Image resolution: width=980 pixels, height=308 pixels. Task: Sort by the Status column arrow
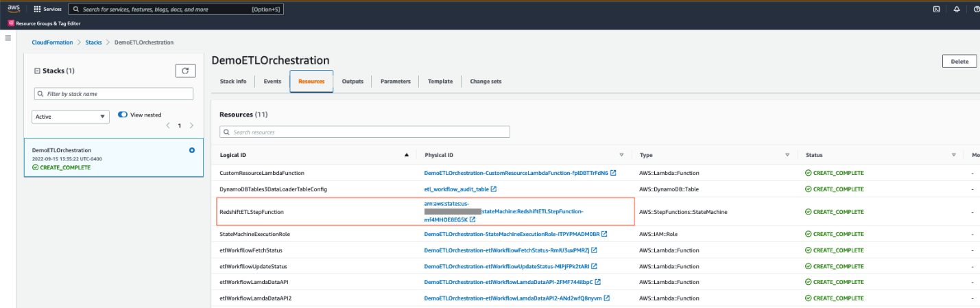pos(954,155)
